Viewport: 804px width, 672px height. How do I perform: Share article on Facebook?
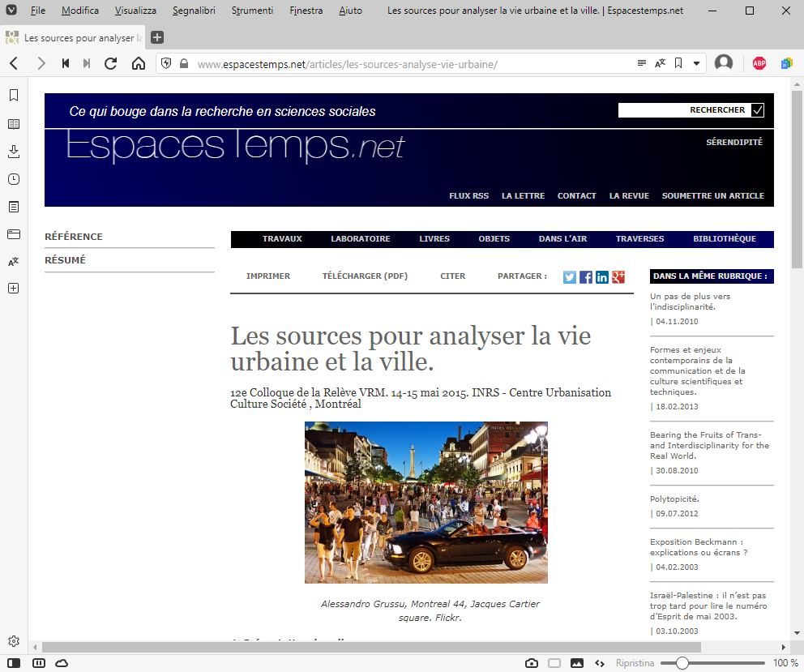coord(585,277)
